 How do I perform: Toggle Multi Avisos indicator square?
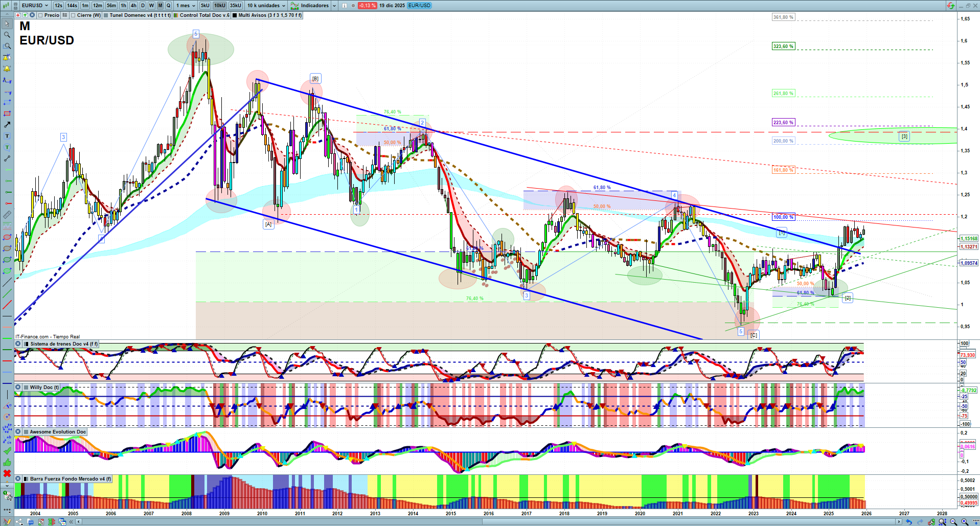(x=235, y=15)
